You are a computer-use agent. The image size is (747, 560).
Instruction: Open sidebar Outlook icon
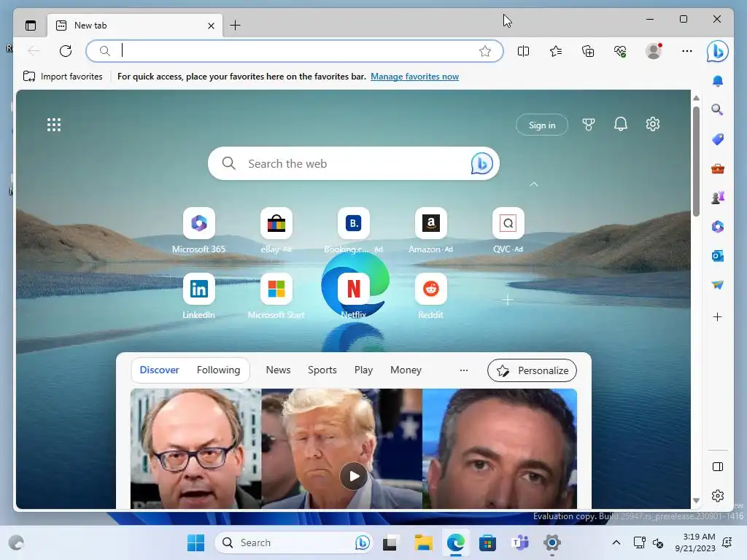pyautogui.click(x=718, y=256)
